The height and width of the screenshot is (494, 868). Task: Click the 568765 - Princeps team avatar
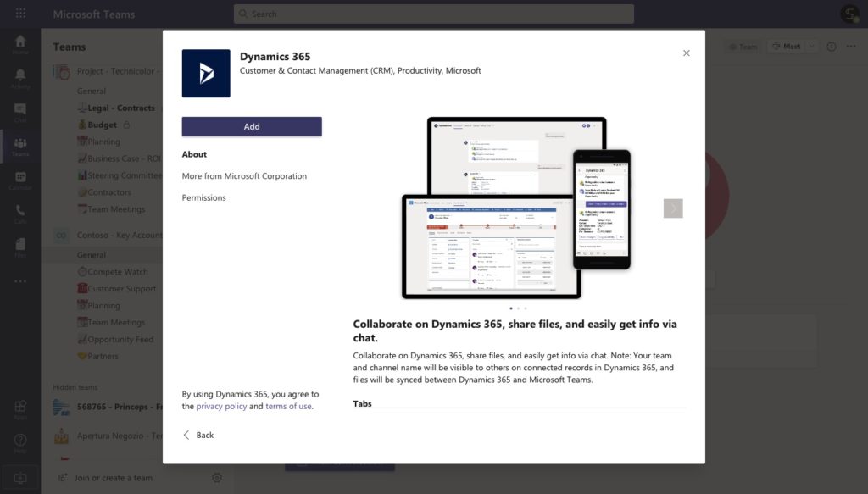click(61, 407)
